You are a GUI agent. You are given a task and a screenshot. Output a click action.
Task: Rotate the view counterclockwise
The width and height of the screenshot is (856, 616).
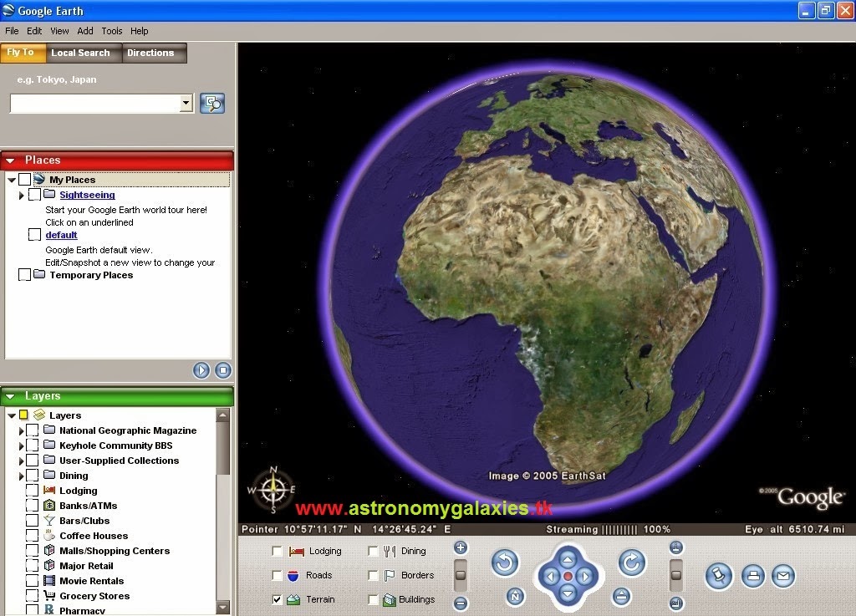pyautogui.click(x=504, y=563)
